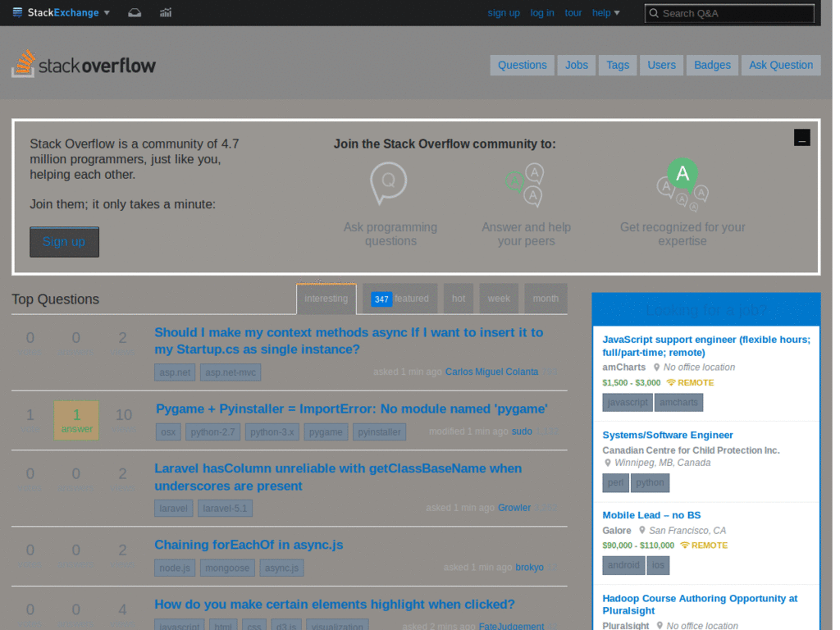Click the amcharts job tag
The image size is (840, 630).
pyautogui.click(x=678, y=402)
